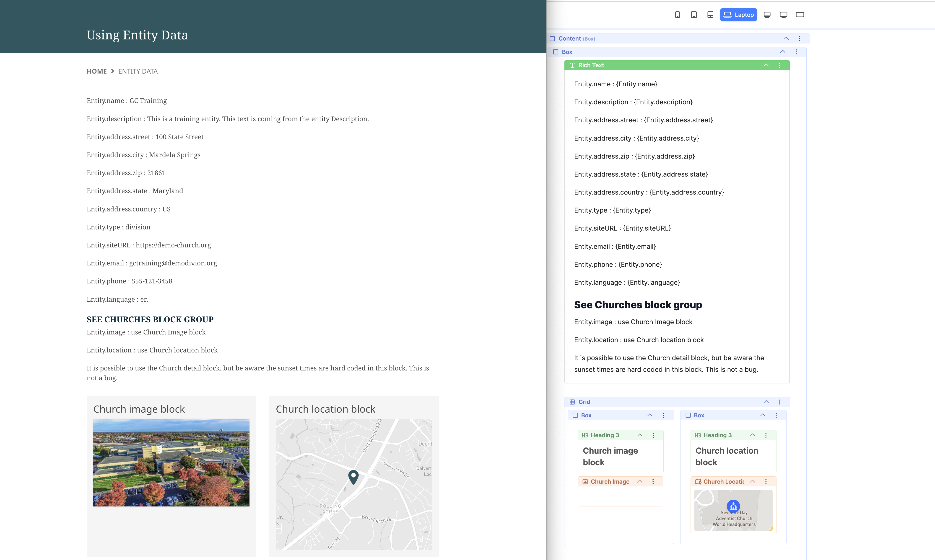Switch to the widescreen viewport icon
This screenshot has height=560, width=935.
pyautogui.click(x=800, y=15)
